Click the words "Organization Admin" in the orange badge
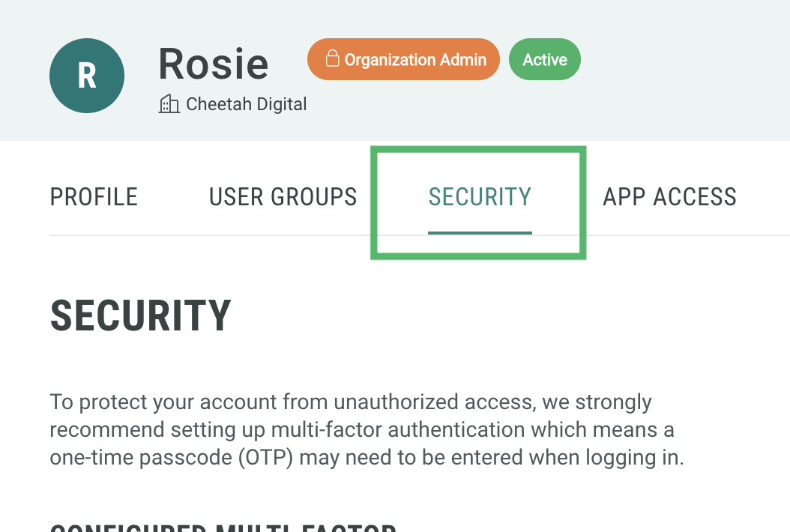The width and height of the screenshot is (790, 532). coord(415,60)
